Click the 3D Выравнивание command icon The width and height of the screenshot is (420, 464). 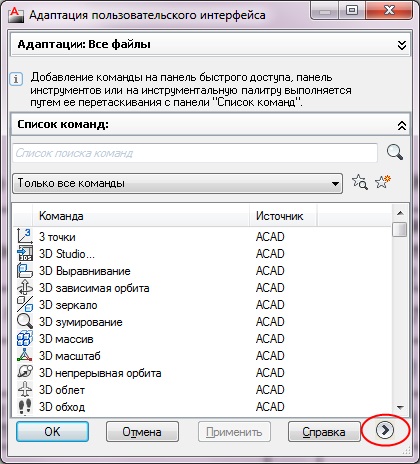pyautogui.click(x=25, y=270)
